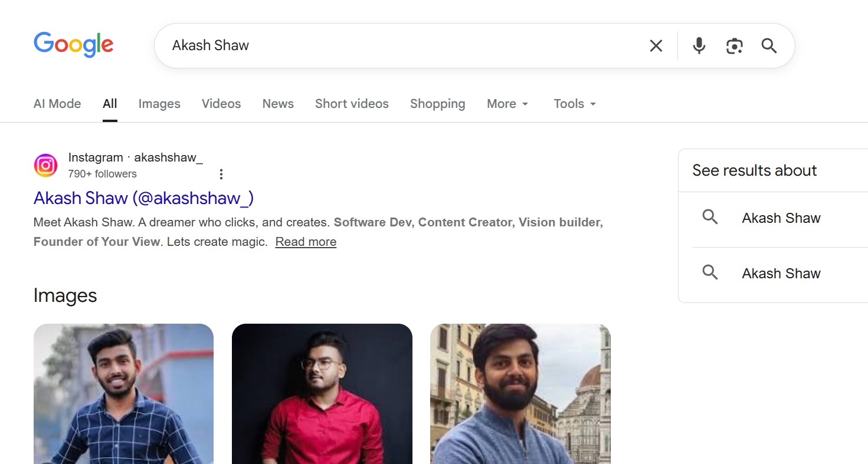Open the News tab

click(278, 104)
